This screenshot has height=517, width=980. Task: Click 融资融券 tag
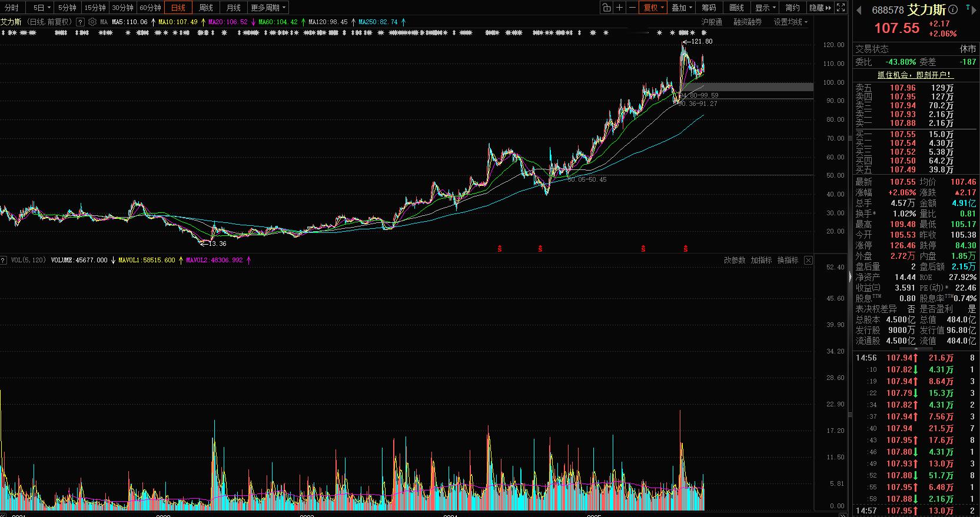[x=748, y=22]
